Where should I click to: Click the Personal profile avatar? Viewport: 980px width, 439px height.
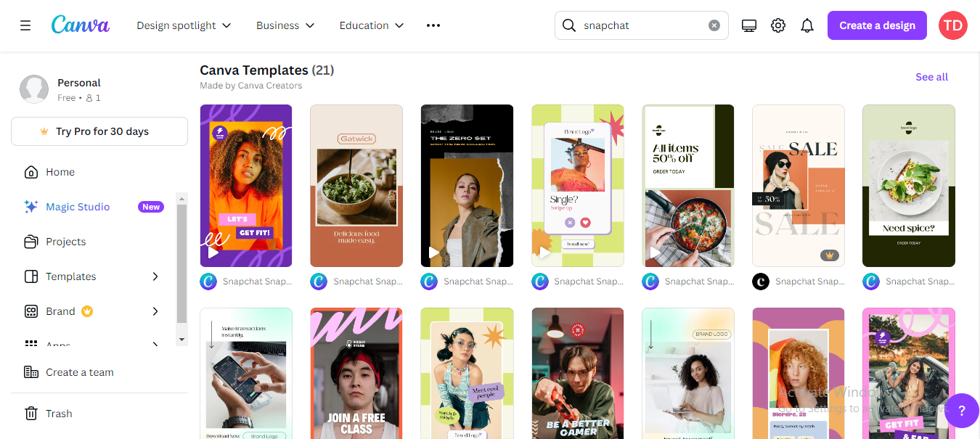[x=34, y=89]
